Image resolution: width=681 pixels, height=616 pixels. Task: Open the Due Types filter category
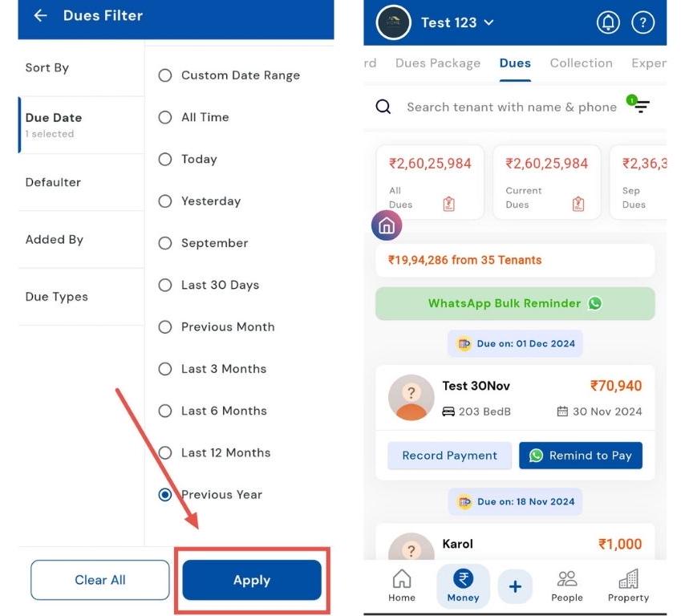pos(56,297)
